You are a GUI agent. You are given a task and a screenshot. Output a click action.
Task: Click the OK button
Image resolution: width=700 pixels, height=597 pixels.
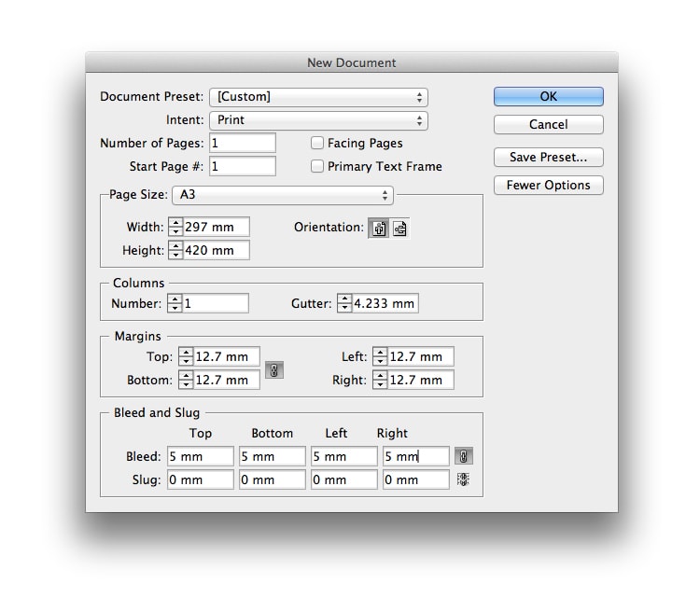tap(548, 96)
